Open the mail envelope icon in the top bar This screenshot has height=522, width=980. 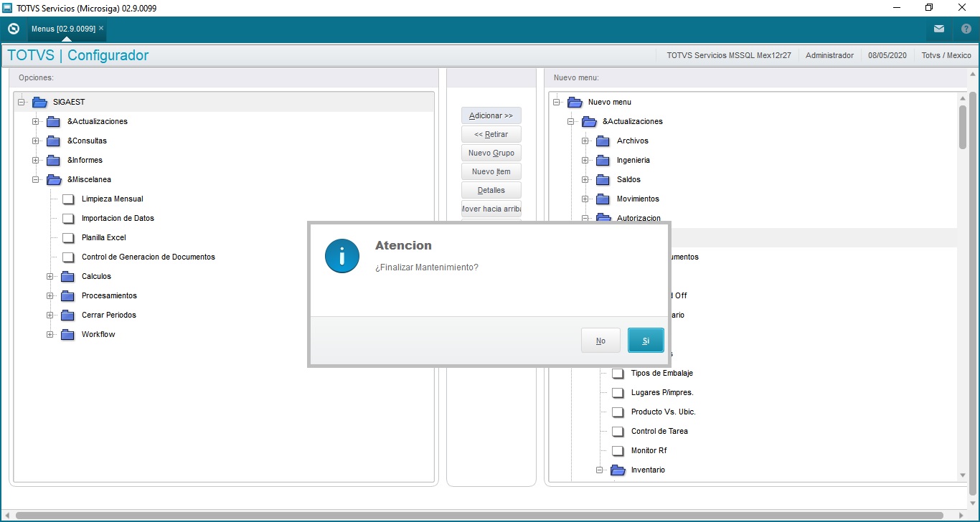point(939,29)
